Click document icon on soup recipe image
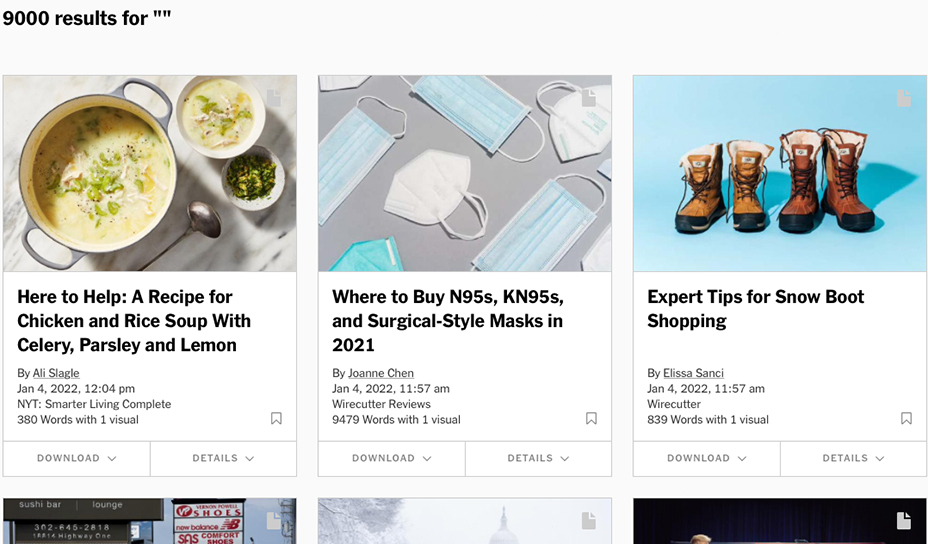This screenshot has height=544, width=928. coord(274,98)
